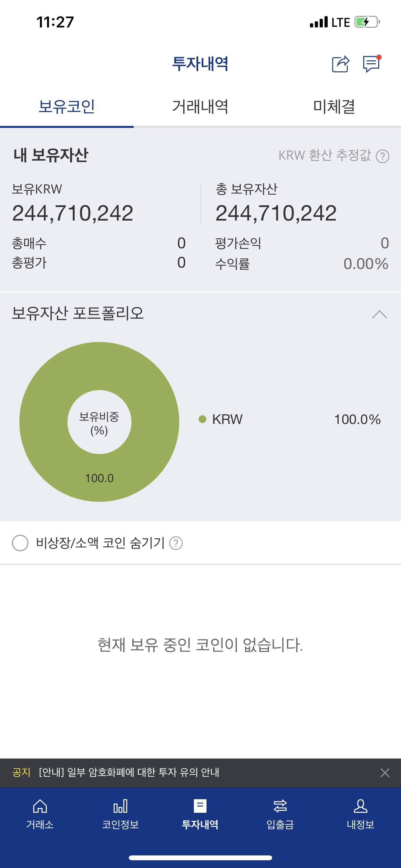Tap the 보유자산 포트폴리오 section title
401x868 pixels.
pyautogui.click(x=78, y=313)
